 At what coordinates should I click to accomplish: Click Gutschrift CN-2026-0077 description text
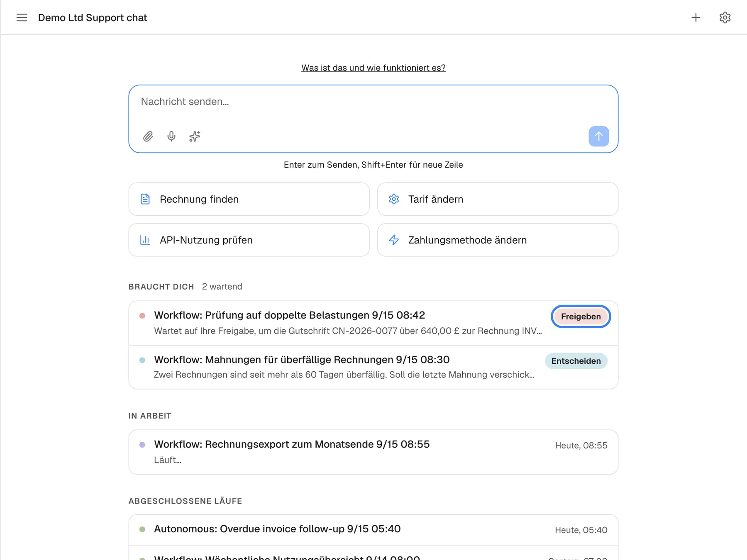[x=348, y=331]
